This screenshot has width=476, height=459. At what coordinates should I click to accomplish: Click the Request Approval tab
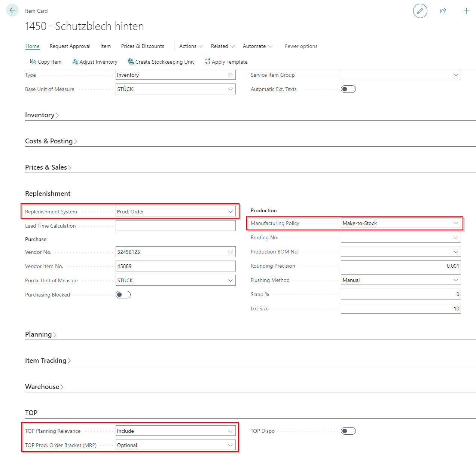pos(70,46)
